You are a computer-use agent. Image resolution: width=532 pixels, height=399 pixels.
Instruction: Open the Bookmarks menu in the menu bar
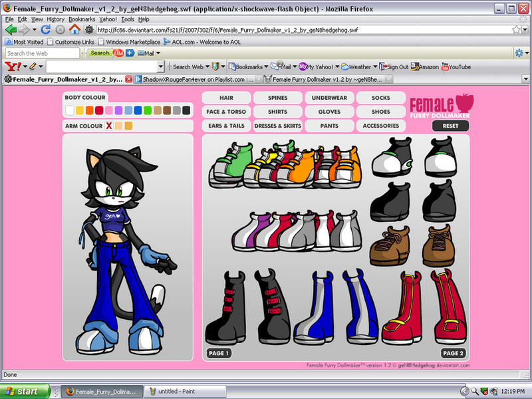tap(82, 19)
